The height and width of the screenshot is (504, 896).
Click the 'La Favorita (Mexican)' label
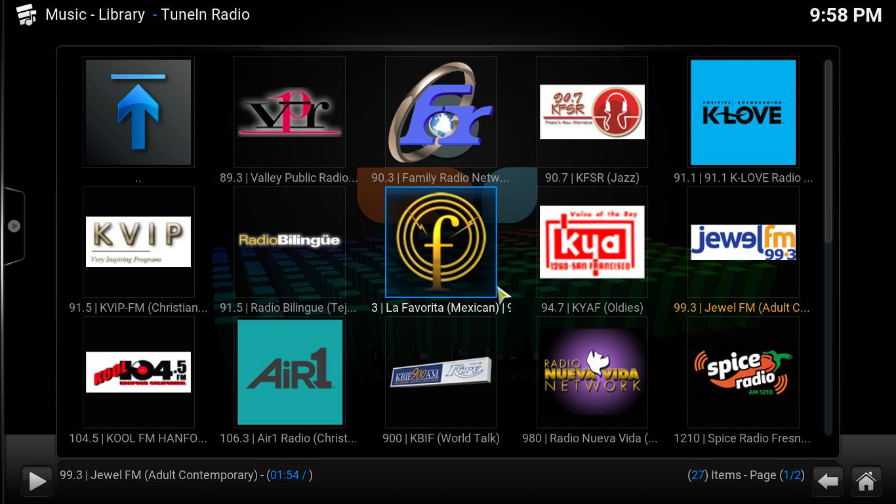[x=442, y=307]
